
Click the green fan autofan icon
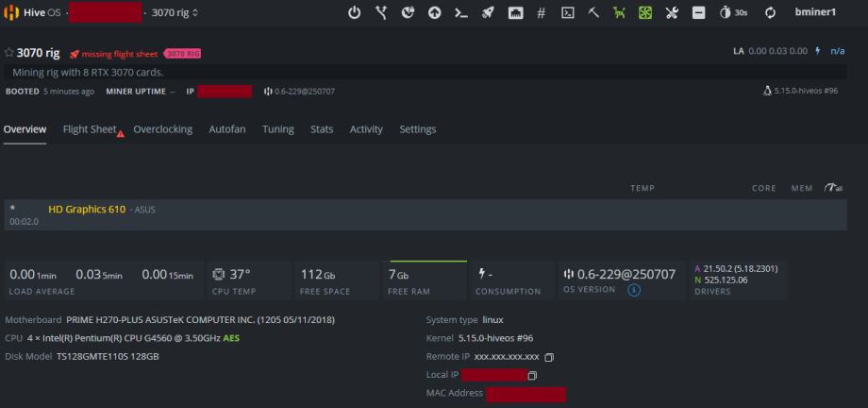tap(645, 13)
